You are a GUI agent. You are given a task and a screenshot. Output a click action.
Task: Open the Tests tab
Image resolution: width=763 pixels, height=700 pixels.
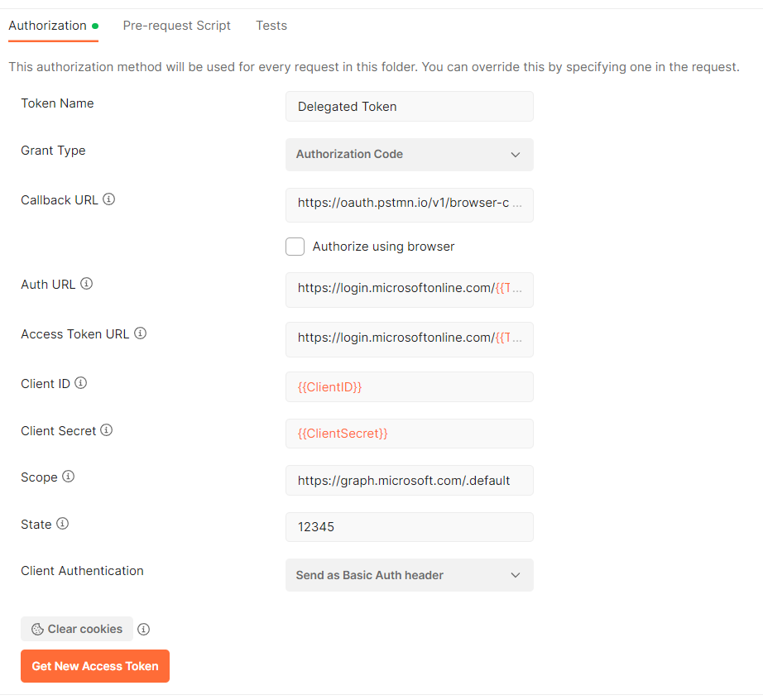point(271,26)
